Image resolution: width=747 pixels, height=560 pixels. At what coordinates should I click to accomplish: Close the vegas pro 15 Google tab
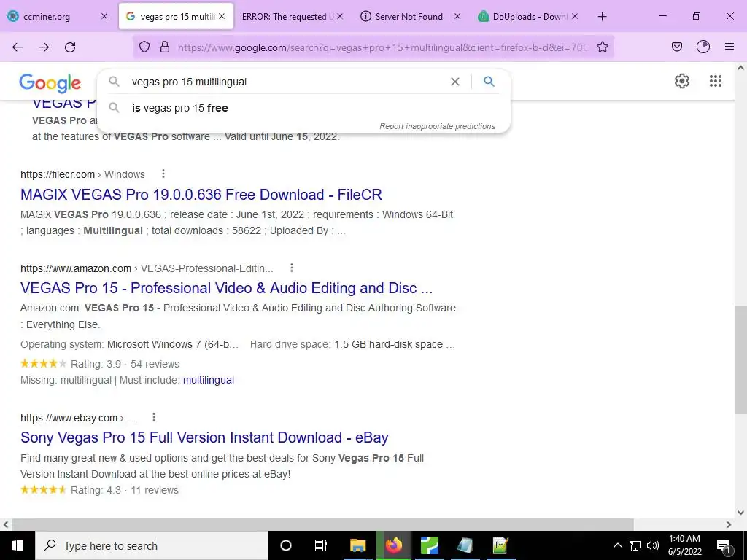point(222,17)
